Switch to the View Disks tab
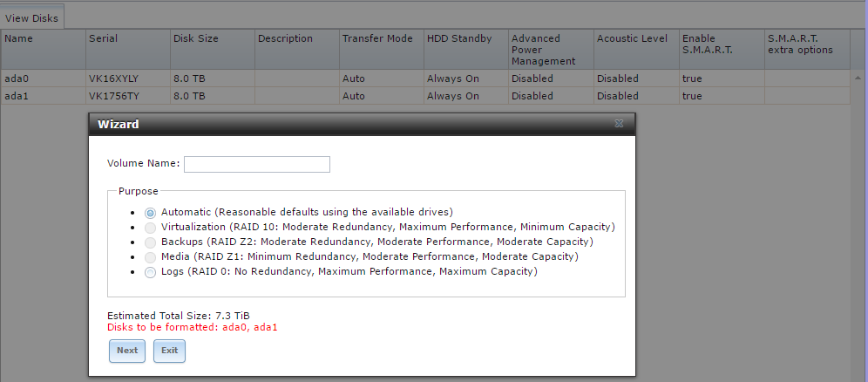Image resolution: width=868 pixels, height=382 pixels. click(x=31, y=17)
